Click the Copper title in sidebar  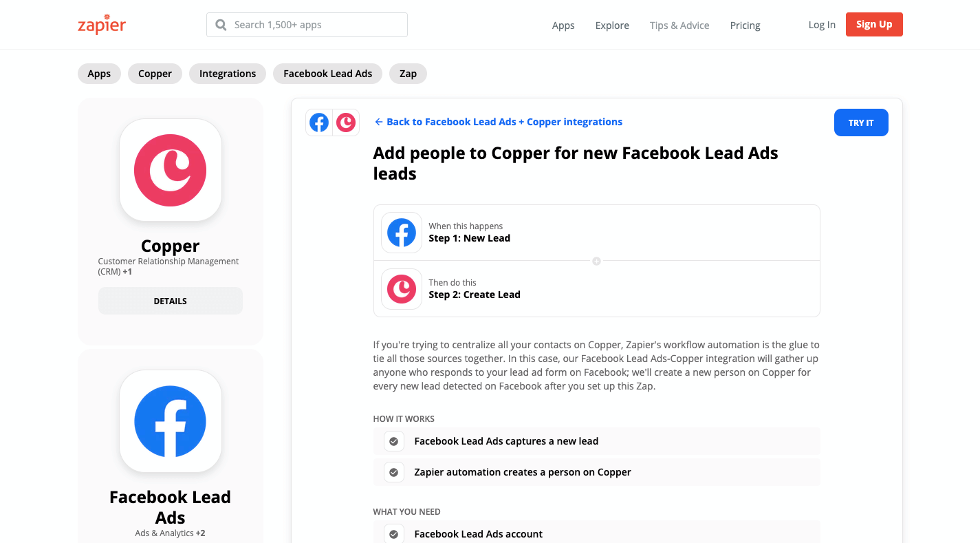[171, 246]
